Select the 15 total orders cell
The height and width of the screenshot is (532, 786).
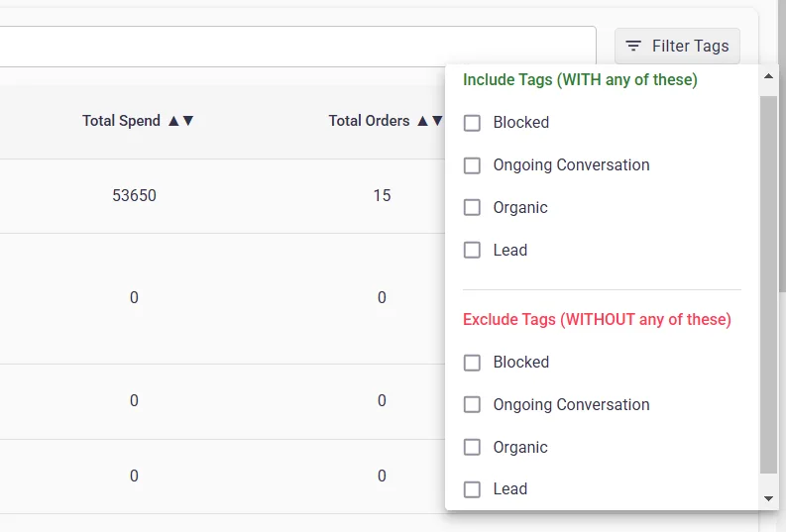tap(382, 196)
